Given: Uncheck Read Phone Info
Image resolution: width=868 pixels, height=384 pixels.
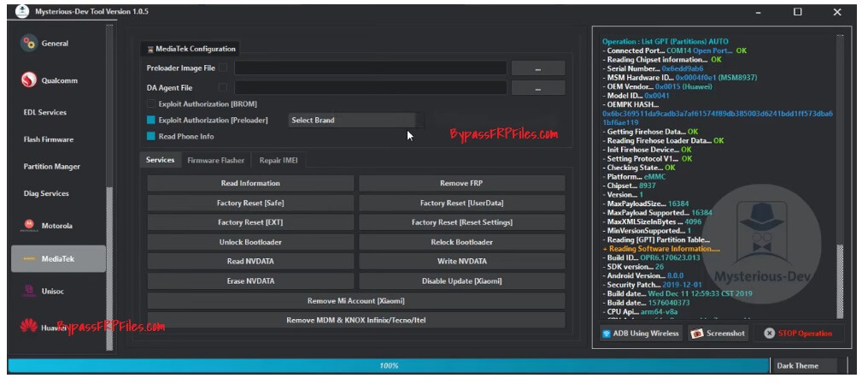Looking at the screenshot, I should [151, 136].
